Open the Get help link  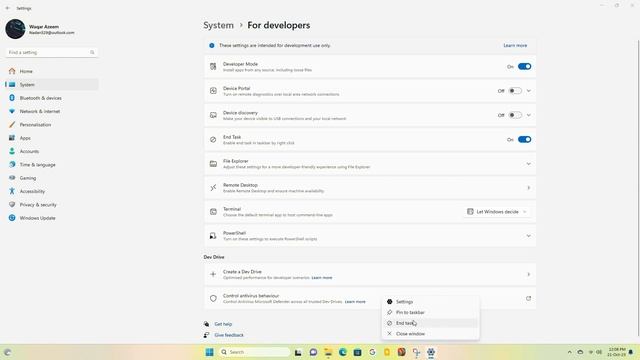tap(223, 324)
